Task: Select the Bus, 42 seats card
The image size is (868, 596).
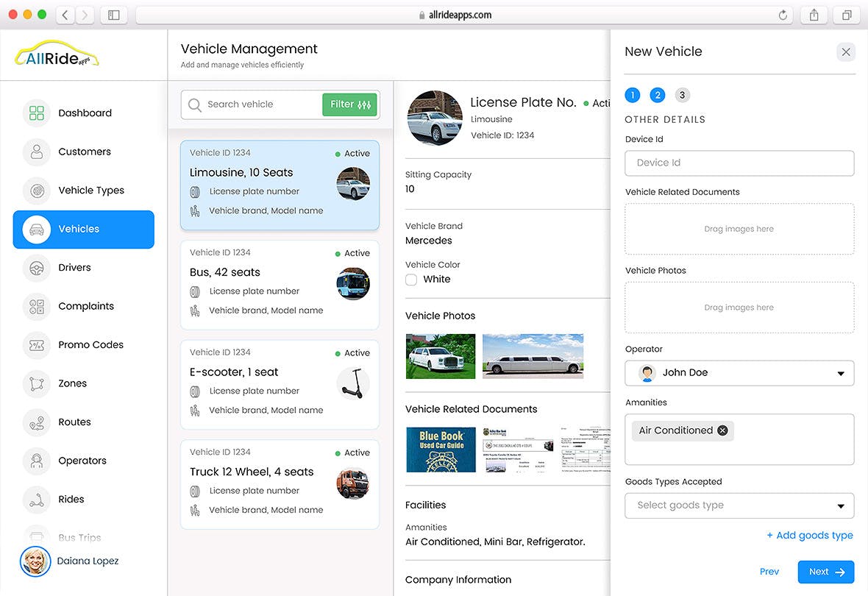Action: [280, 285]
